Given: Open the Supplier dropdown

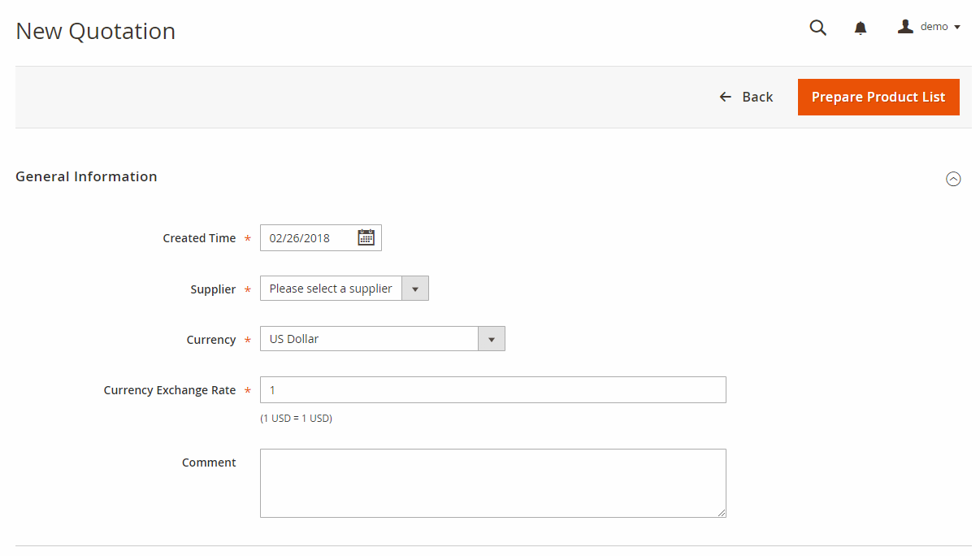Looking at the screenshot, I should tap(345, 289).
